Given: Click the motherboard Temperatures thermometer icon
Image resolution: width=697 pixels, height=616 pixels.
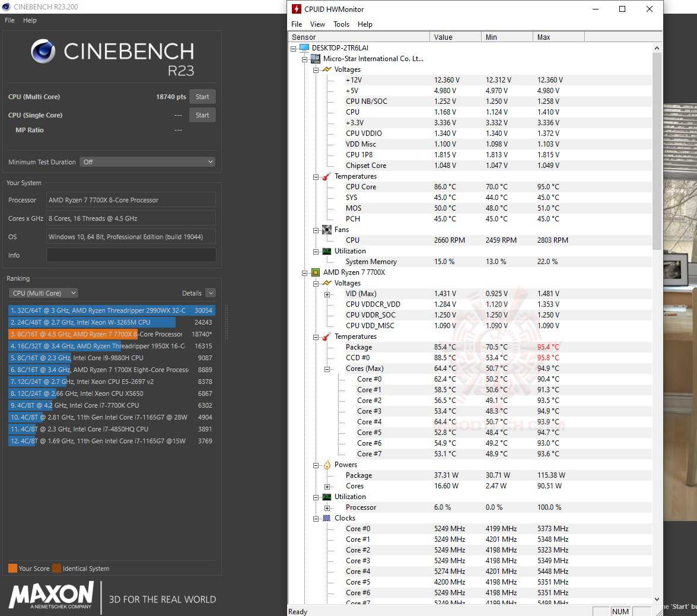Looking at the screenshot, I should (x=327, y=176).
